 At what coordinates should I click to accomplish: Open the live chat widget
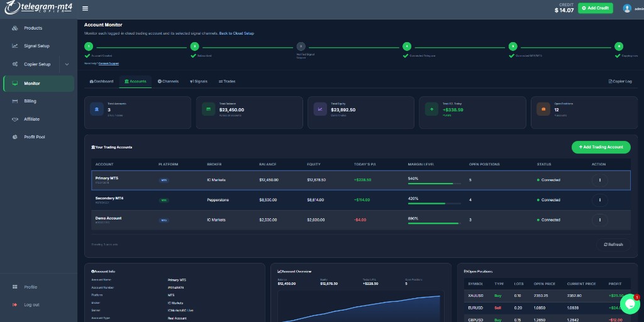(x=630, y=304)
